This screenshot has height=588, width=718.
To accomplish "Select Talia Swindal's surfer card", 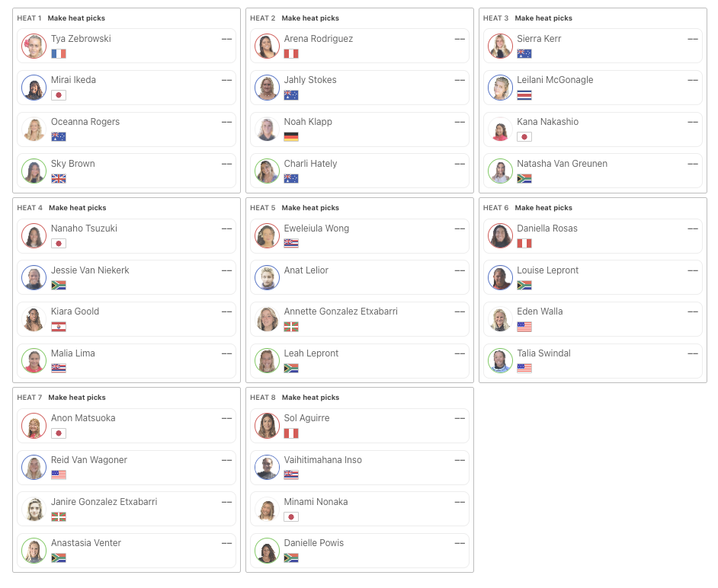I will tap(592, 361).
